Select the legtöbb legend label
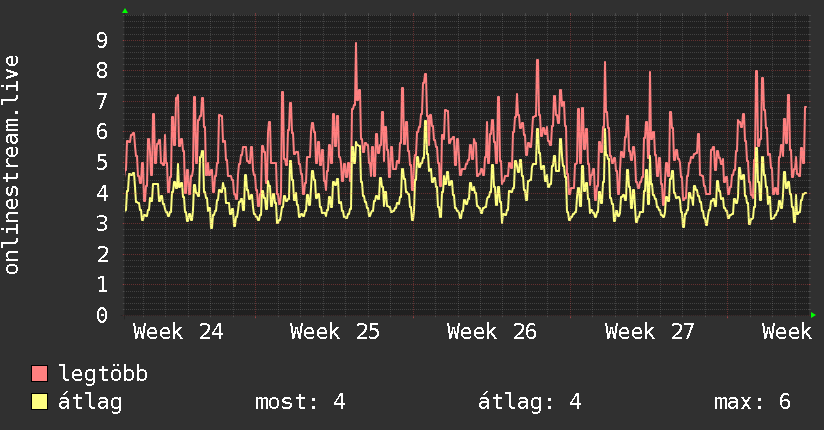Viewport: 824px width, 430px height. (x=103, y=374)
